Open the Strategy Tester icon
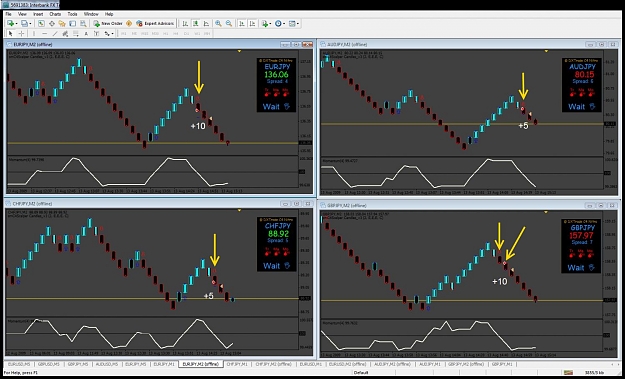 [x=83, y=24]
